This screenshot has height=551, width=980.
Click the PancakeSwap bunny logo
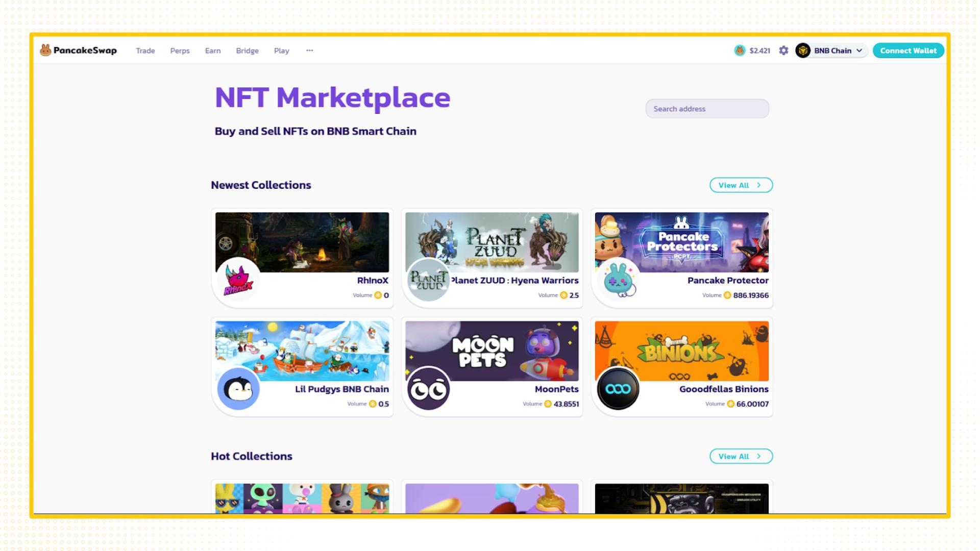tap(45, 50)
